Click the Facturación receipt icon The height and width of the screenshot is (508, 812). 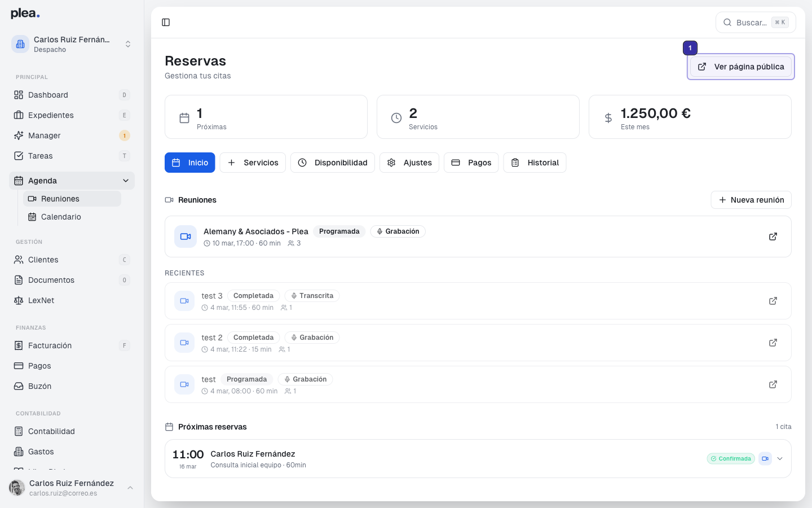tap(19, 345)
